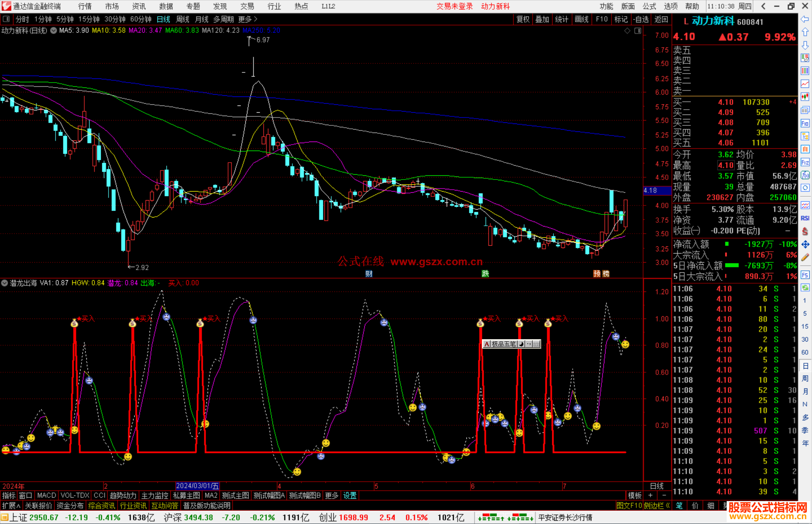Image resolution: width=812 pixels, height=524 pixels.
Task: Click the F10 info icon in right sidebar
Action: point(805,124)
